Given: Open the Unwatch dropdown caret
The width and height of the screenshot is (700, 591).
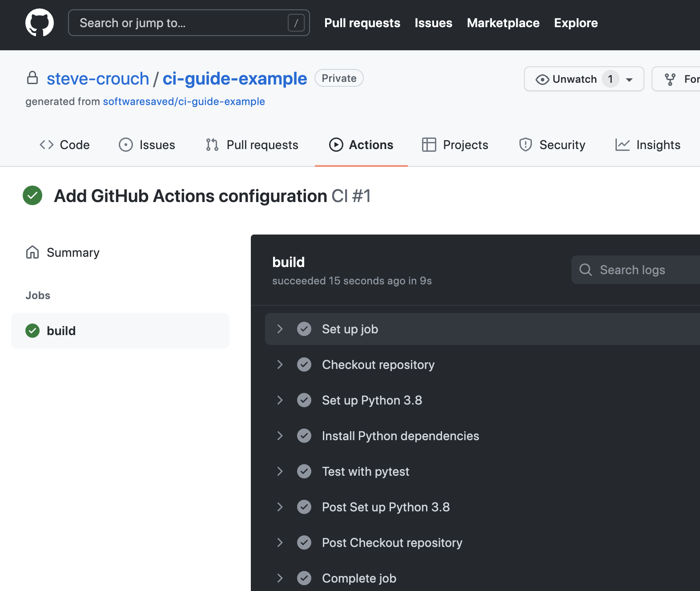Looking at the screenshot, I should tap(629, 80).
